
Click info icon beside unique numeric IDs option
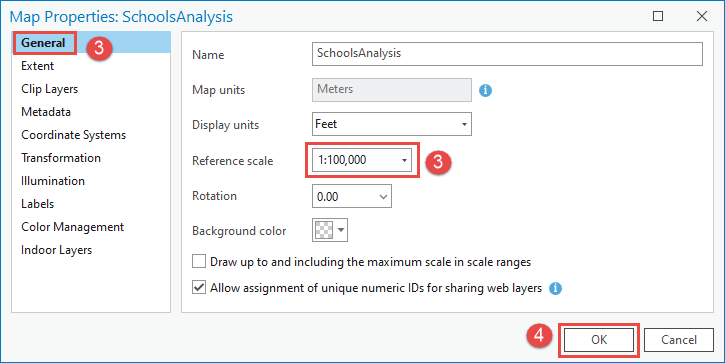tap(555, 289)
